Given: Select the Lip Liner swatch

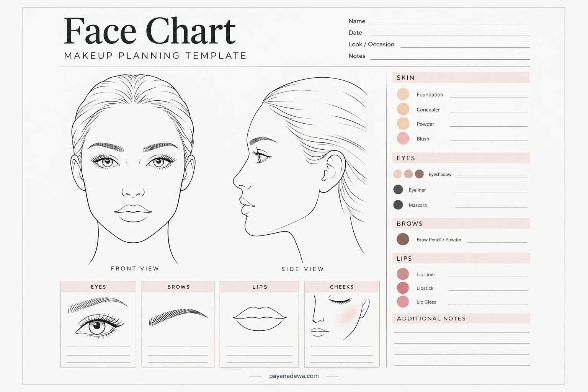Looking at the screenshot, I should click(x=403, y=274).
